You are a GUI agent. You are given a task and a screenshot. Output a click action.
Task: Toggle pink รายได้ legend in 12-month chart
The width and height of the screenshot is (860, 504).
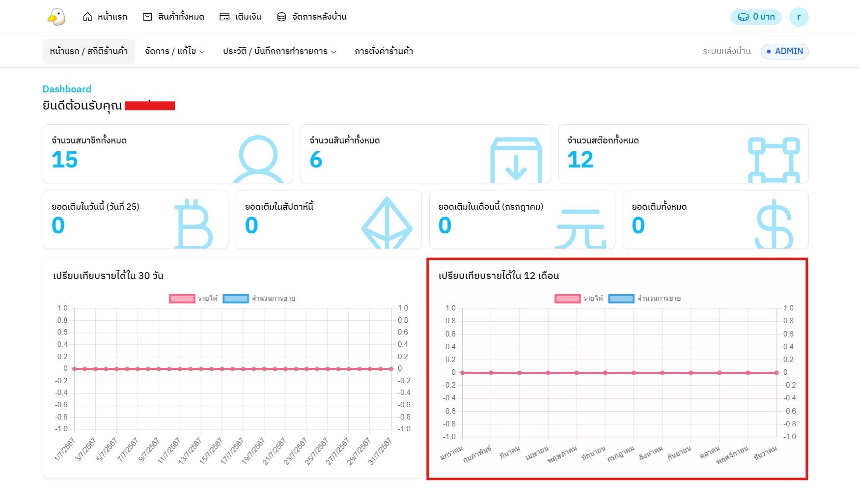[579, 298]
